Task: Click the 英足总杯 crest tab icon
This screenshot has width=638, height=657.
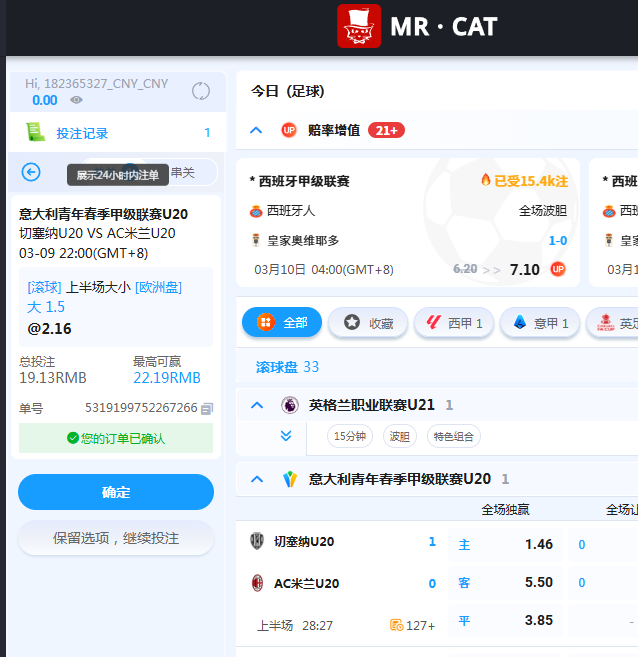Action: [x=605, y=323]
